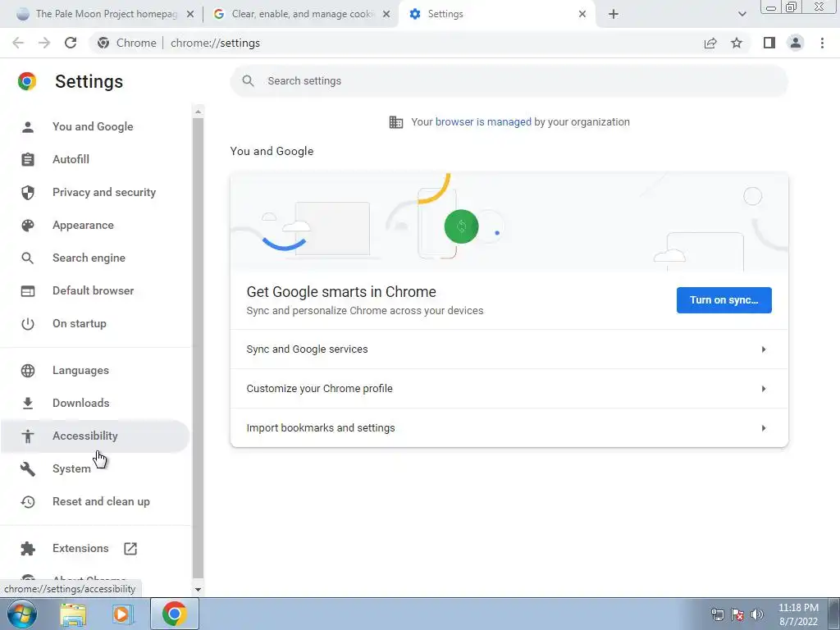Image resolution: width=840 pixels, height=630 pixels.
Task: Click the Downloads arrow icon
Action: pos(28,404)
